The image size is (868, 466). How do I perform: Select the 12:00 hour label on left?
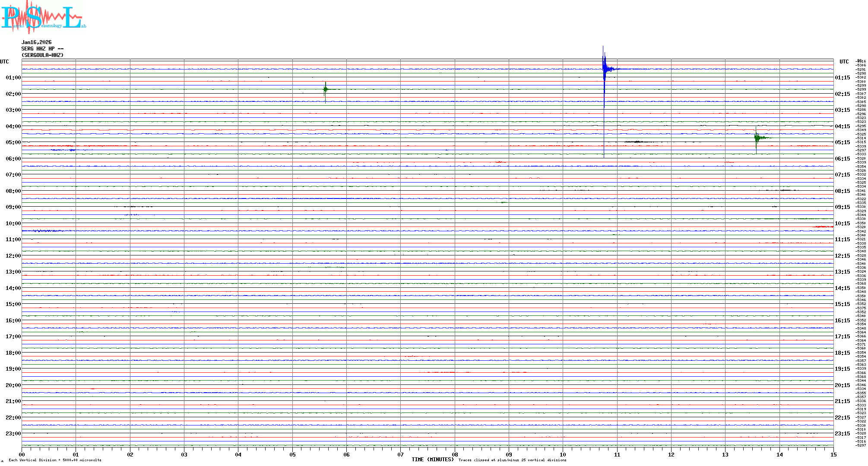[13, 256]
